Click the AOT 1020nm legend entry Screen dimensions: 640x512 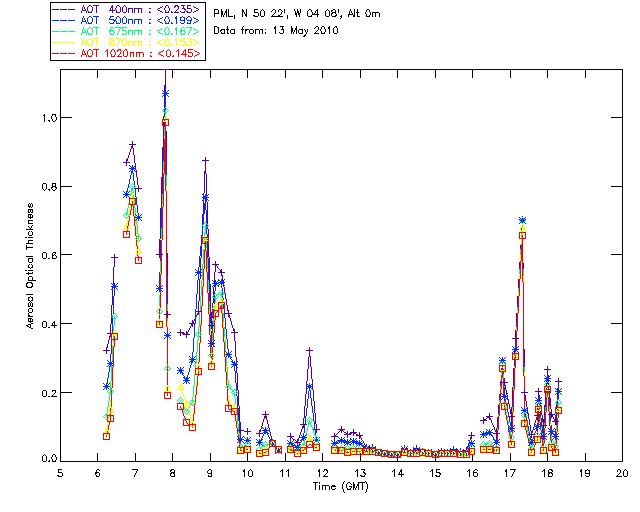[x=127, y=53]
